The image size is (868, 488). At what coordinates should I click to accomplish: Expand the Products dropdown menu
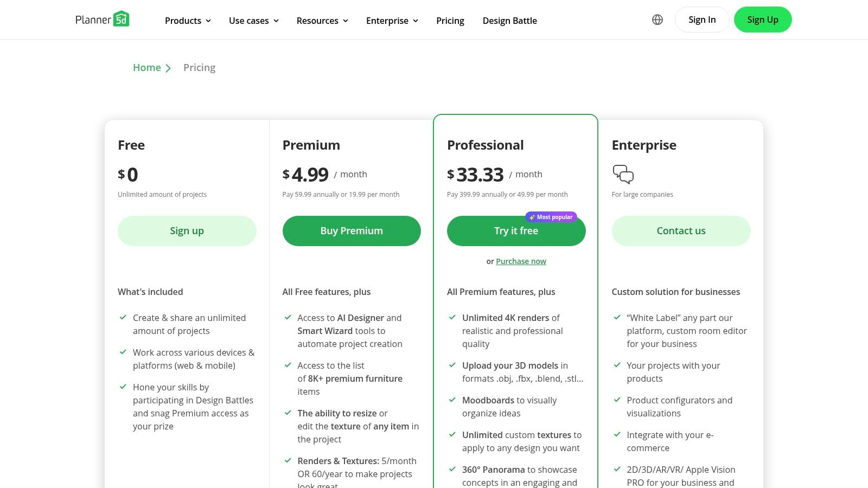coord(188,21)
